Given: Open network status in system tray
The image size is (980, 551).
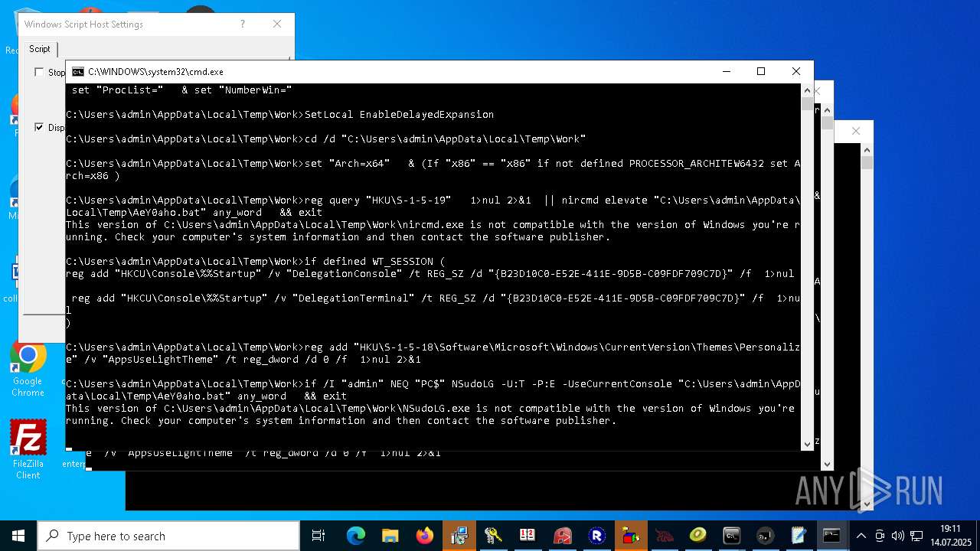Looking at the screenshot, I should pyautogui.click(x=916, y=536).
